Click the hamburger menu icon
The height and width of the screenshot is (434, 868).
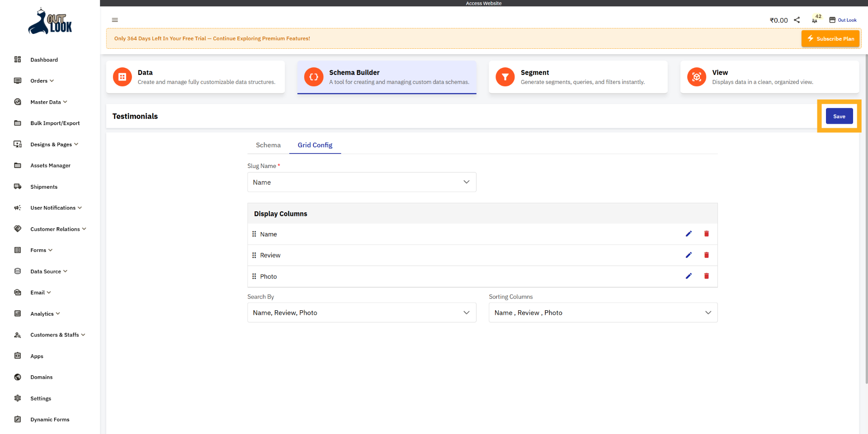pyautogui.click(x=115, y=20)
